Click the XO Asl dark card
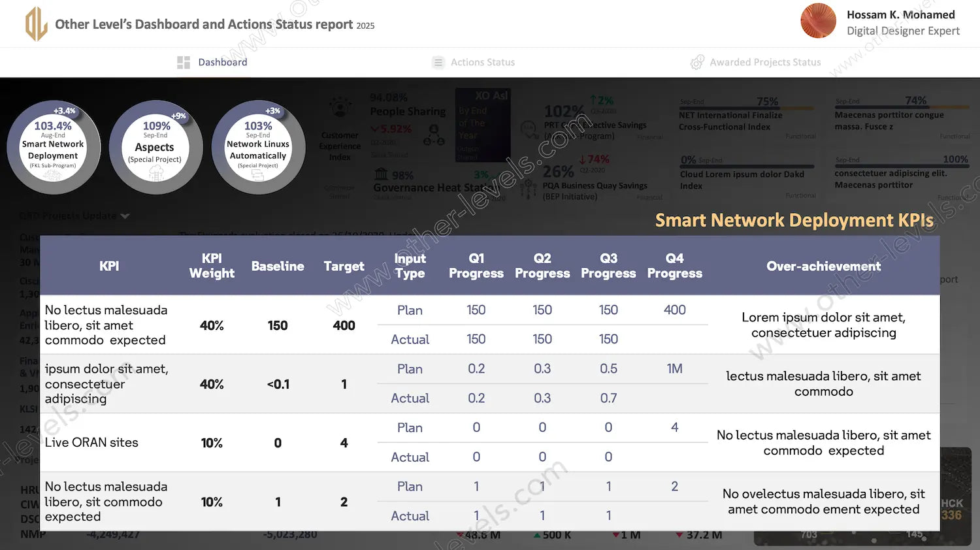980x550 pixels. pyautogui.click(x=482, y=125)
